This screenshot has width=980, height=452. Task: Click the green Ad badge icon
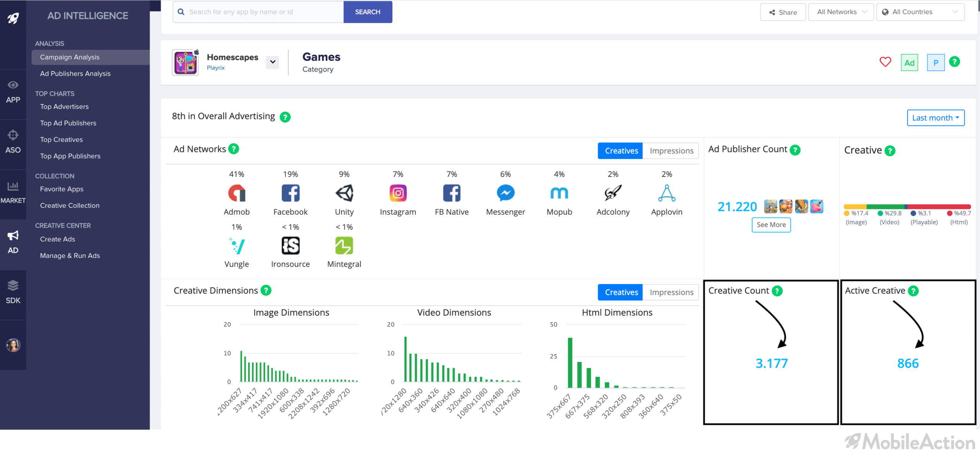point(910,62)
